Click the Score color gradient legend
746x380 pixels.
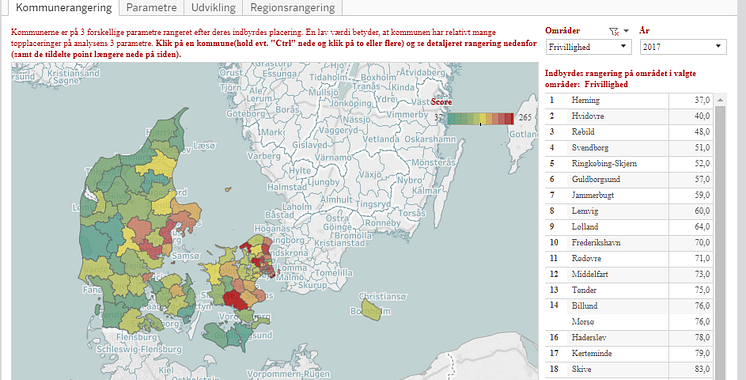[481, 118]
